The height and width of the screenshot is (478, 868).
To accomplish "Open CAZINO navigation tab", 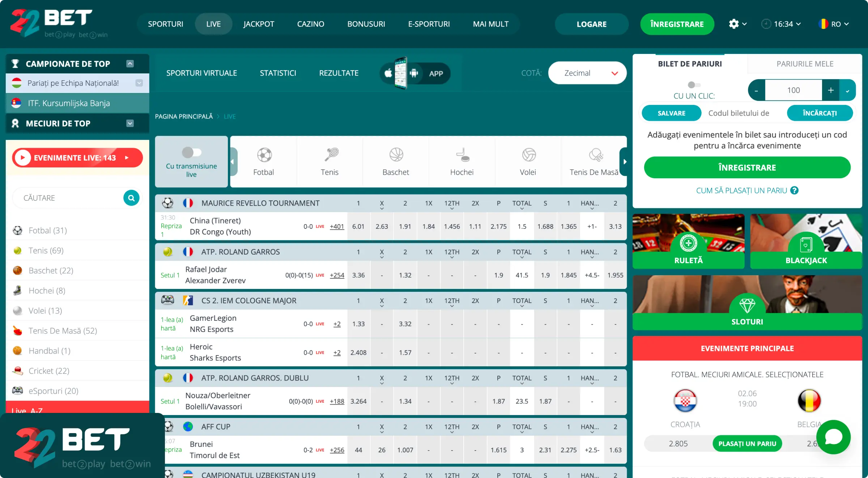I will click(x=311, y=24).
